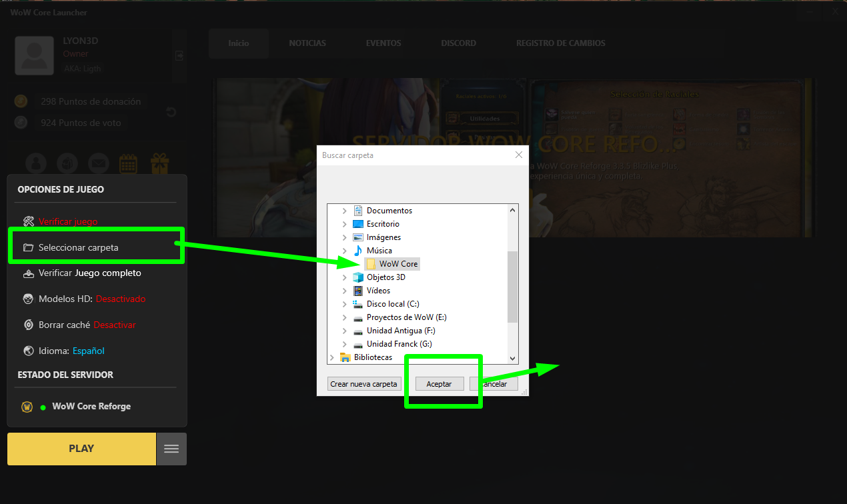Open the hamburger menu beside PLAY
The height and width of the screenshot is (504, 847).
point(171,449)
